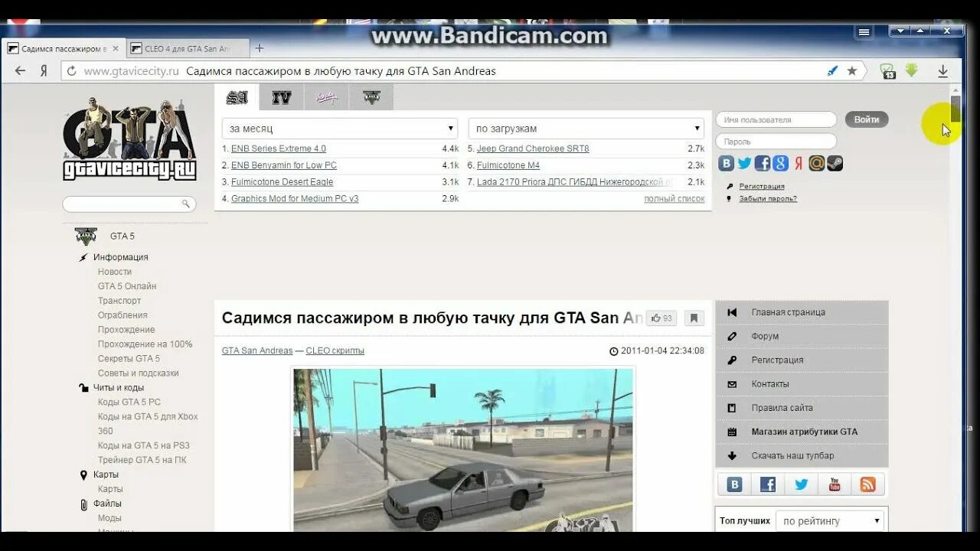Bookmark page with star icon in address bar

click(851, 71)
